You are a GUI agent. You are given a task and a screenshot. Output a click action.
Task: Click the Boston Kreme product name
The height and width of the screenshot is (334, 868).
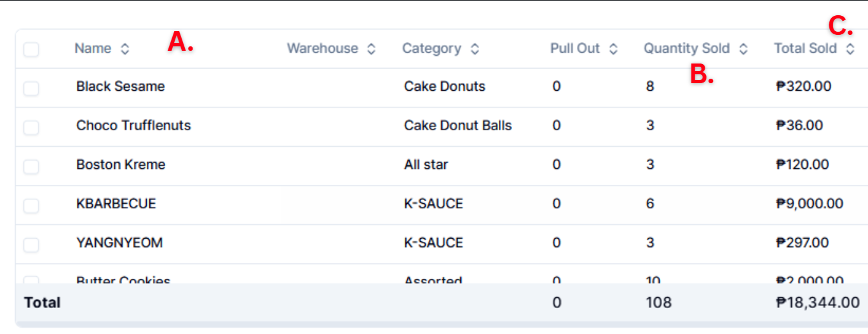pos(121,165)
